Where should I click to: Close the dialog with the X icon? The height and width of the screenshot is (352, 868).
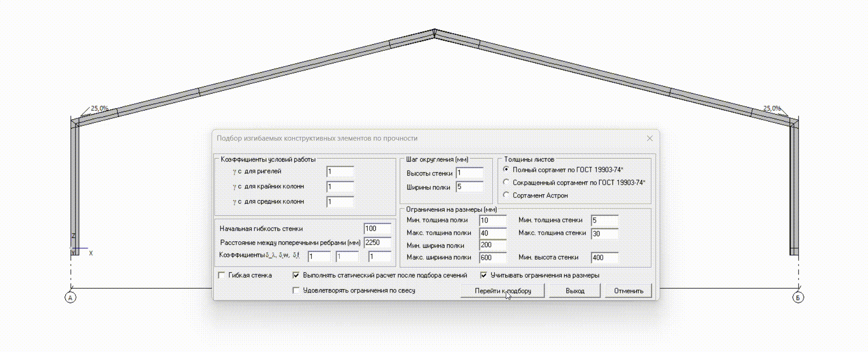pyautogui.click(x=650, y=138)
